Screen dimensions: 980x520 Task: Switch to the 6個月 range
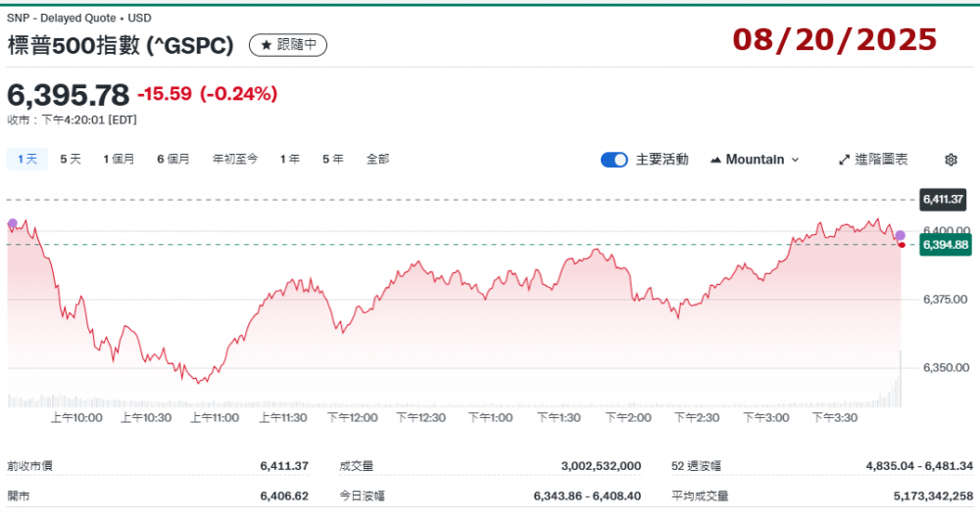pyautogui.click(x=173, y=159)
